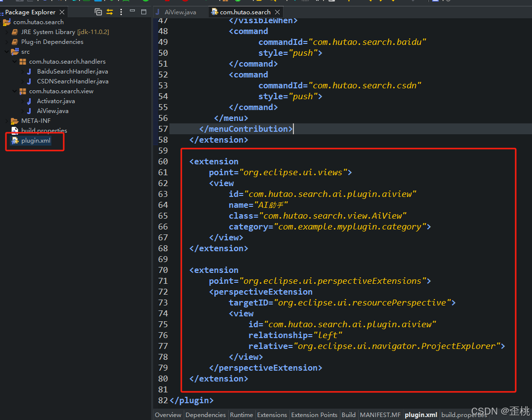Image resolution: width=532 pixels, height=420 pixels.
Task: Click the com.hutao.search.view package icon
Action: point(23,91)
